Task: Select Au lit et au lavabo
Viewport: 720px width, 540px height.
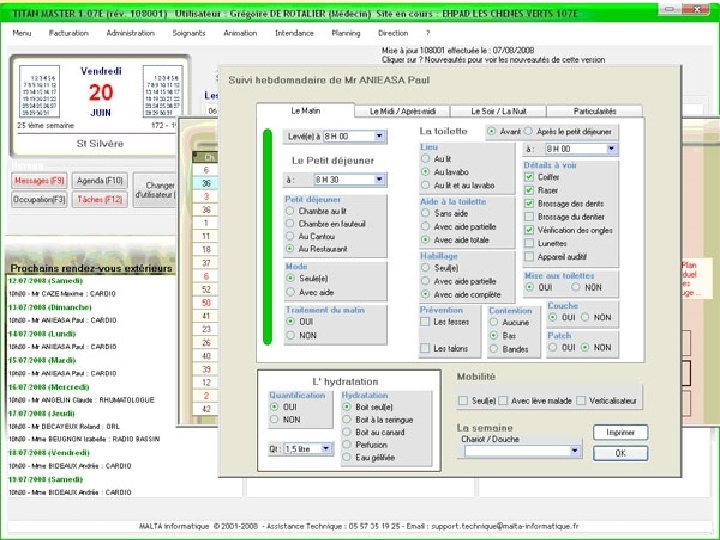Action: tap(425, 185)
